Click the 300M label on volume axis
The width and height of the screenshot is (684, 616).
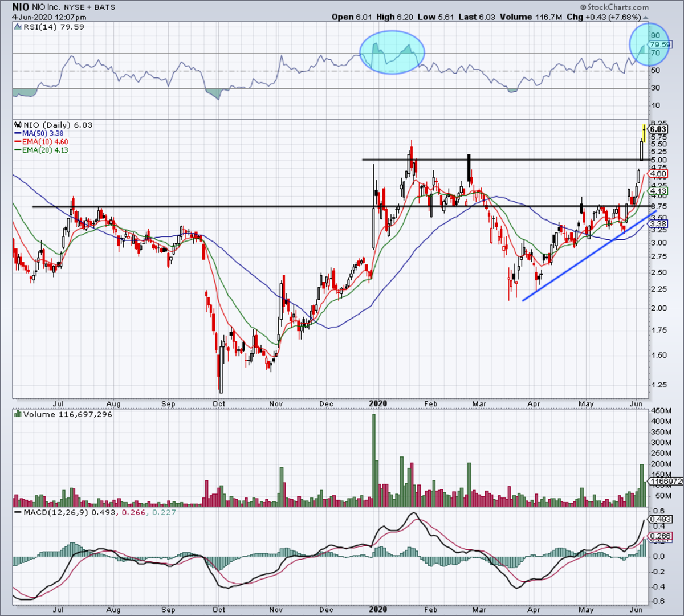point(662,443)
